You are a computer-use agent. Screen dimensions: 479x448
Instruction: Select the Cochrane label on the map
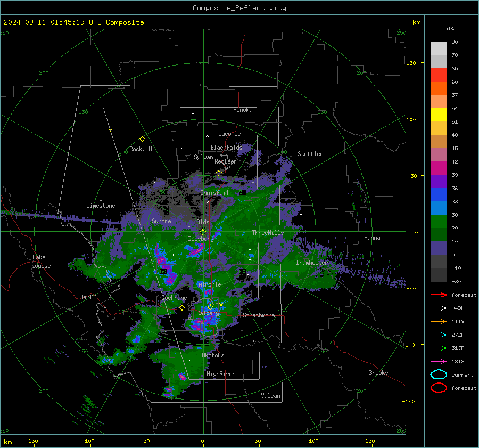pos(174,298)
